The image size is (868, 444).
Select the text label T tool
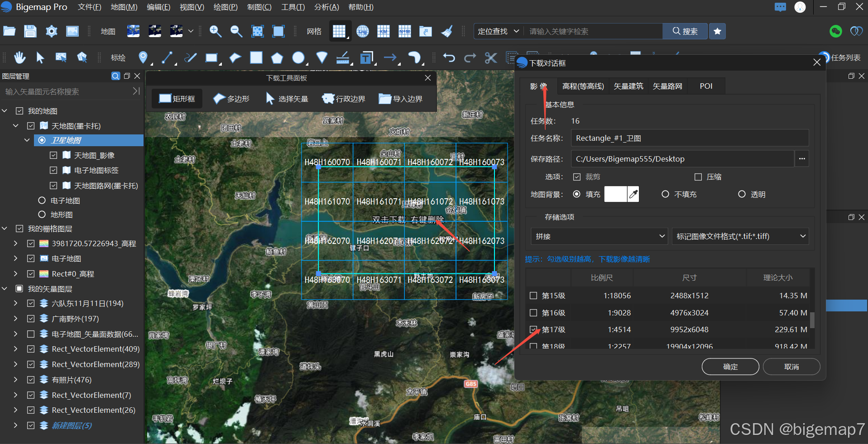tap(366, 57)
